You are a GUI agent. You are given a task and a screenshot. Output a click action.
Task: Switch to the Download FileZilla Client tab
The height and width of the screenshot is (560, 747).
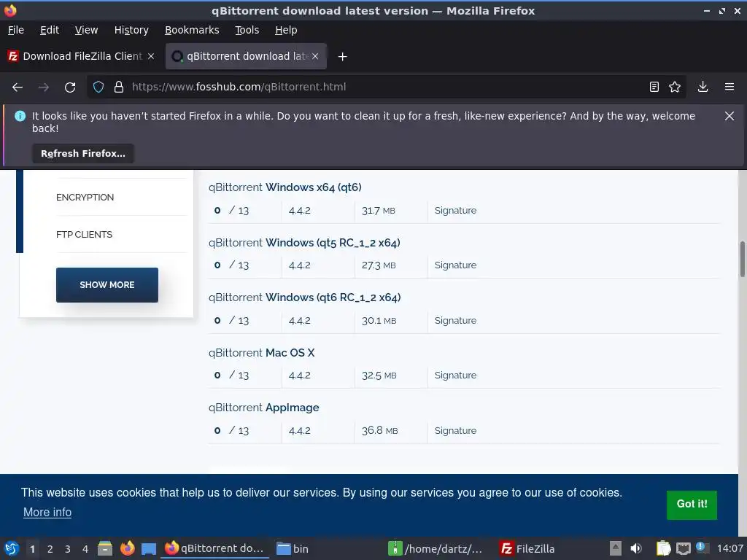[x=81, y=56]
